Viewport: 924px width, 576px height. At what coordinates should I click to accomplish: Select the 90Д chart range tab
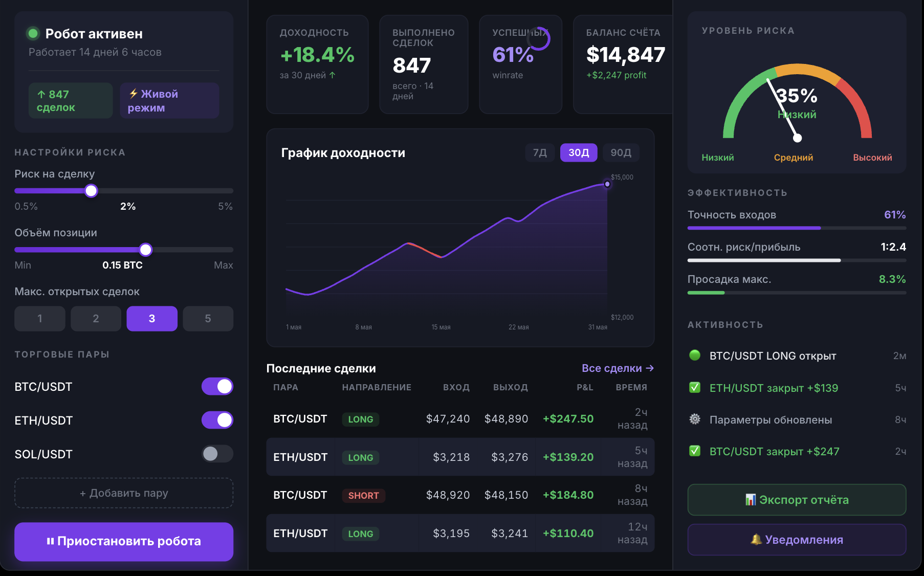621,152
